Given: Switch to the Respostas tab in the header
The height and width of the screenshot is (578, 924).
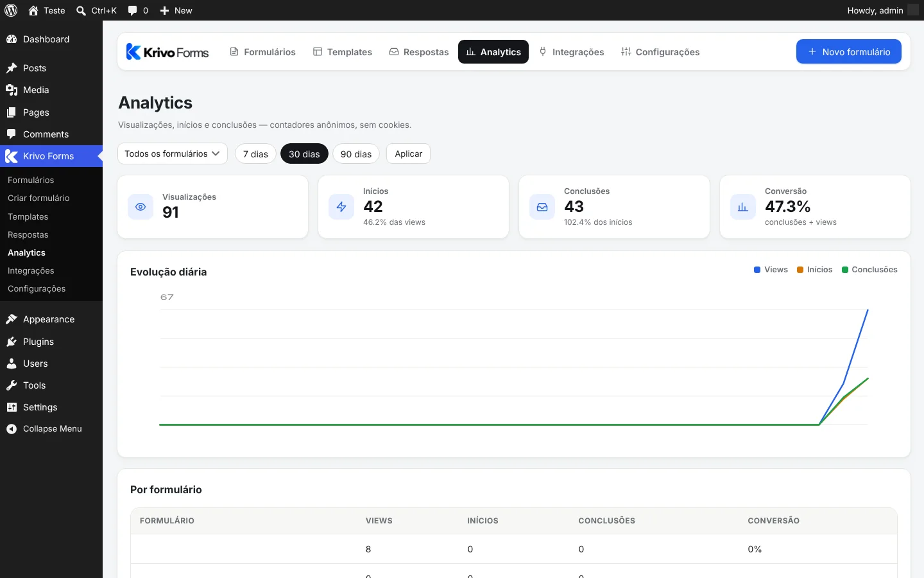Looking at the screenshot, I should (419, 52).
